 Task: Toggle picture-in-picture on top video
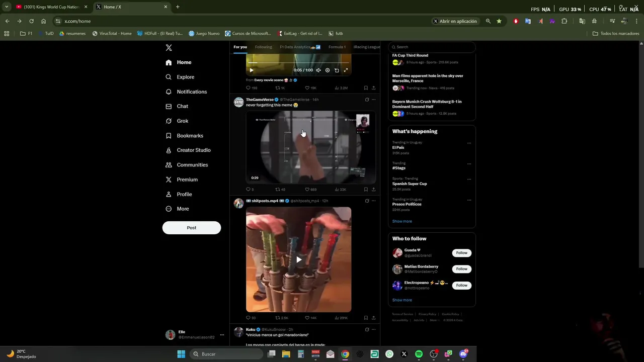[337, 70]
